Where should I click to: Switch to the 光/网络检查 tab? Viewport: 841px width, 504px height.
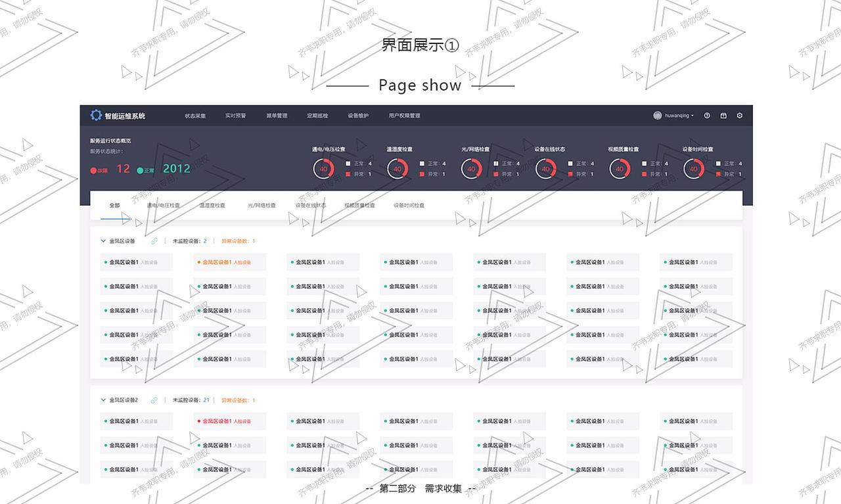coord(261,205)
